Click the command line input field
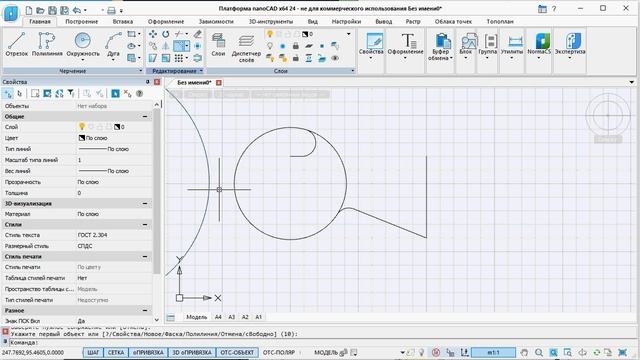Viewport: 640px width, 360px height. coord(322,342)
